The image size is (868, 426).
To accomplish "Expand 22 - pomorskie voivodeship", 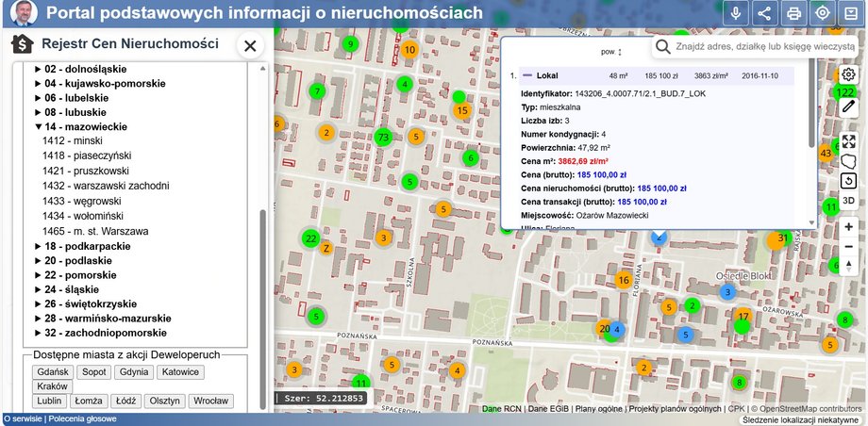I will coord(39,275).
